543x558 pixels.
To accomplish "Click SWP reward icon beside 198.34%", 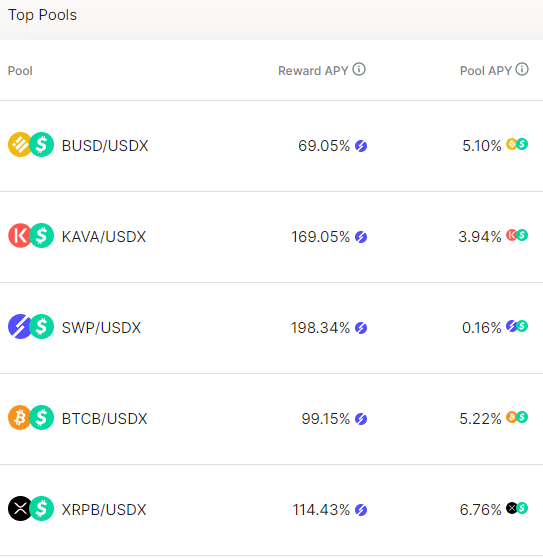I will 361,328.
